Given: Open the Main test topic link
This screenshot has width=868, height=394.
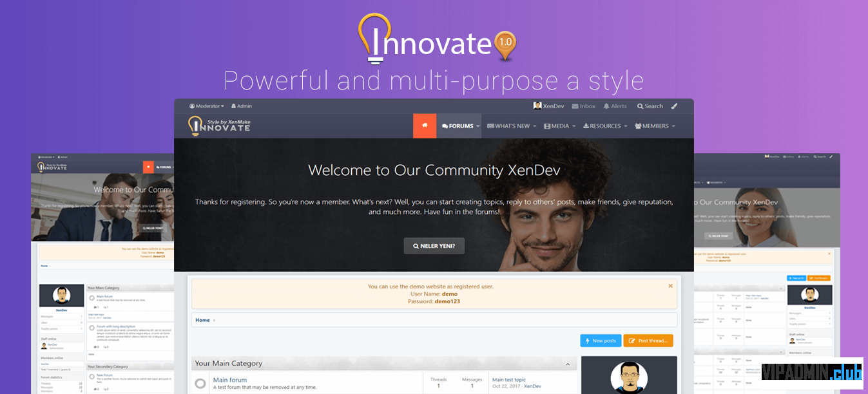Looking at the screenshot, I should pyautogui.click(x=509, y=380).
